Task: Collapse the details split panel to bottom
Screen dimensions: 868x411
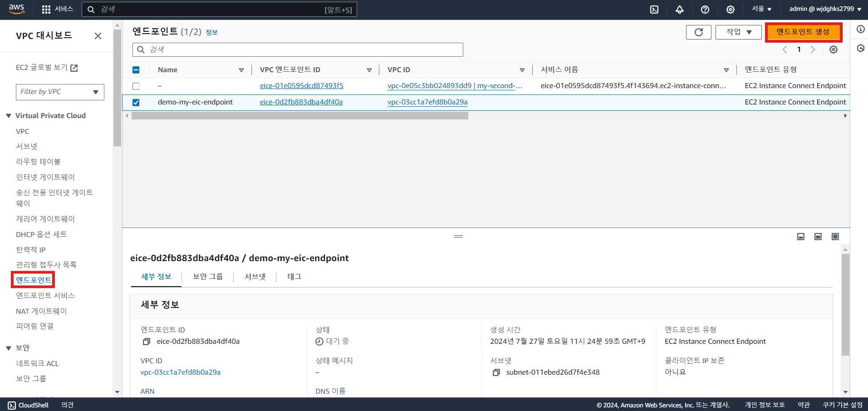Action: coord(801,237)
